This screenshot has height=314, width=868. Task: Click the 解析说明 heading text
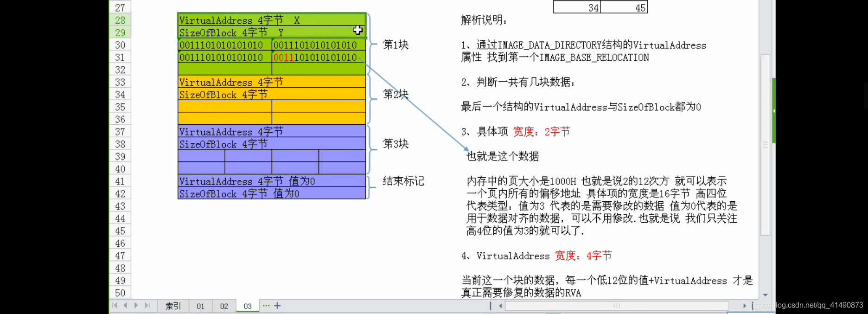484,20
